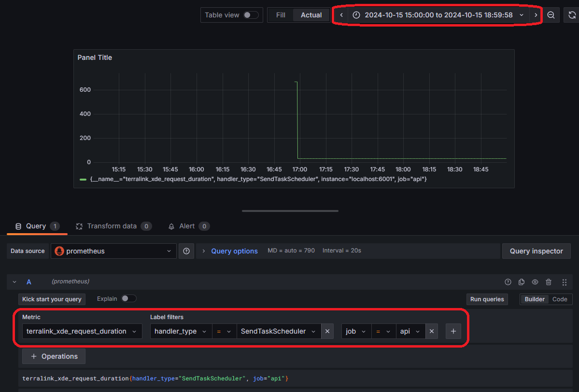
Task: Remove the handler_type label filter
Action: 327,331
